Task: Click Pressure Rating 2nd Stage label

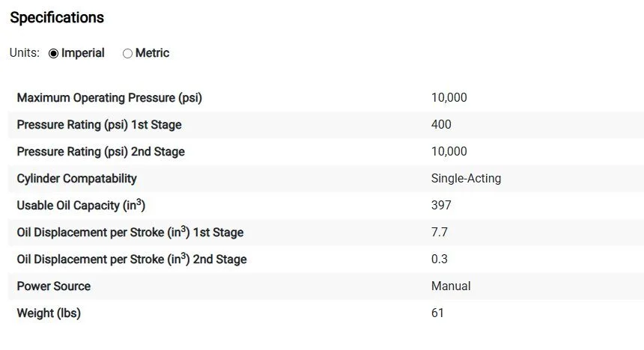Action: tap(100, 152)
